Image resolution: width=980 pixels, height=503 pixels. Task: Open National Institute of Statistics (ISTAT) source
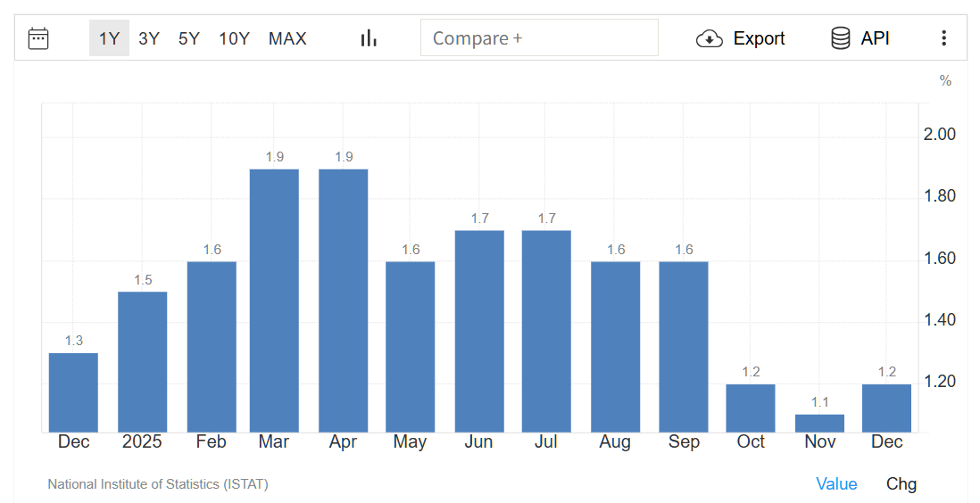(x=158, y=484)
